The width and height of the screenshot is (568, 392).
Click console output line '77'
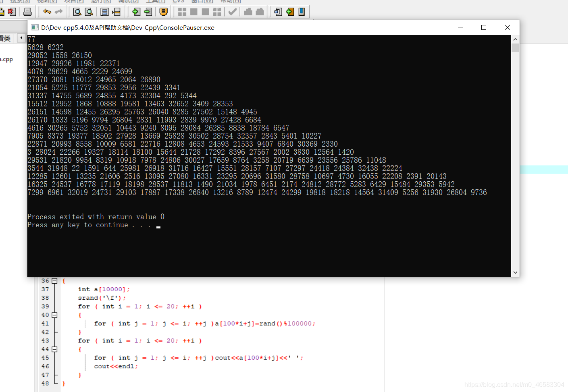click(x=31, y=39)
